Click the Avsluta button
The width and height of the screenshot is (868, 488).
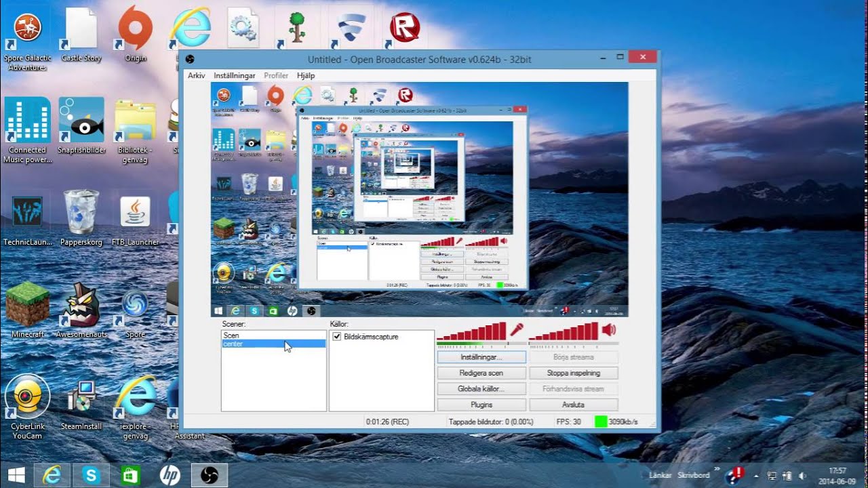[x=574, y=405]
